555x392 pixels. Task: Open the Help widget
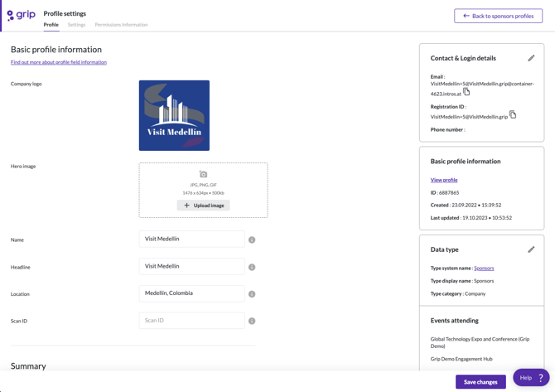click(530, 377)
